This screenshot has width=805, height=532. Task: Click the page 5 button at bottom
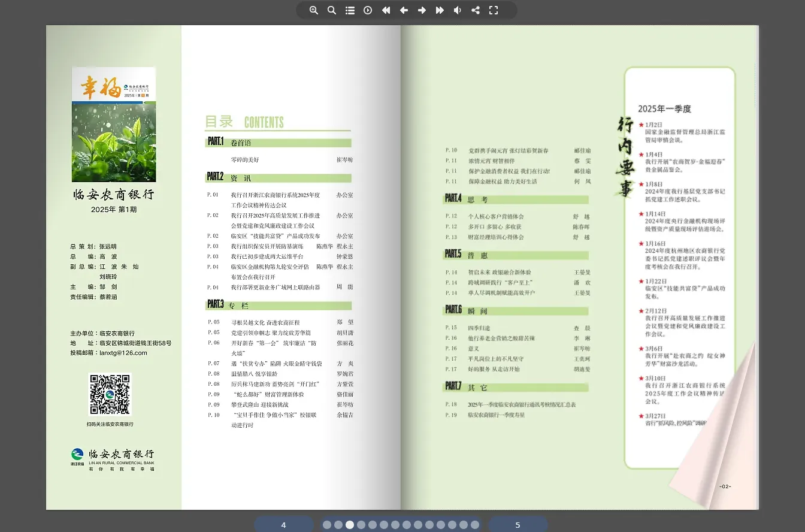[x=517, y=525]
